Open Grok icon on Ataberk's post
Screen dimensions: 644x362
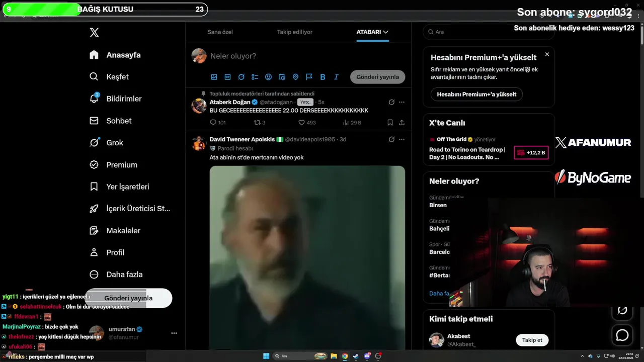pos(391,102)
